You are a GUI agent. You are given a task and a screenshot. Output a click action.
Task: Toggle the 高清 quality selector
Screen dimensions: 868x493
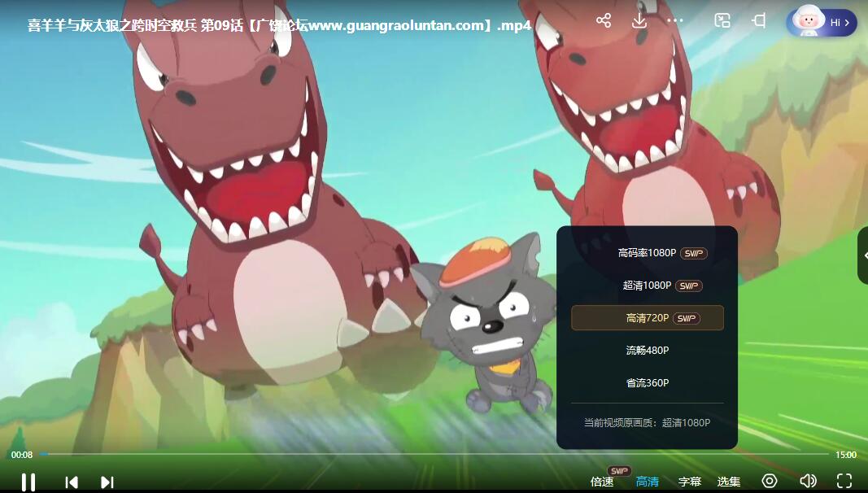(647, 482)
